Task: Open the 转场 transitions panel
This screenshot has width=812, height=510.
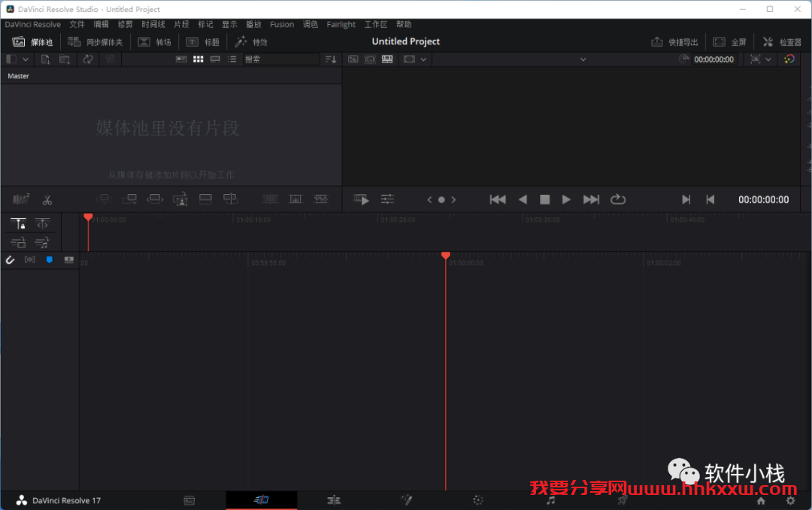Action: 154,42
